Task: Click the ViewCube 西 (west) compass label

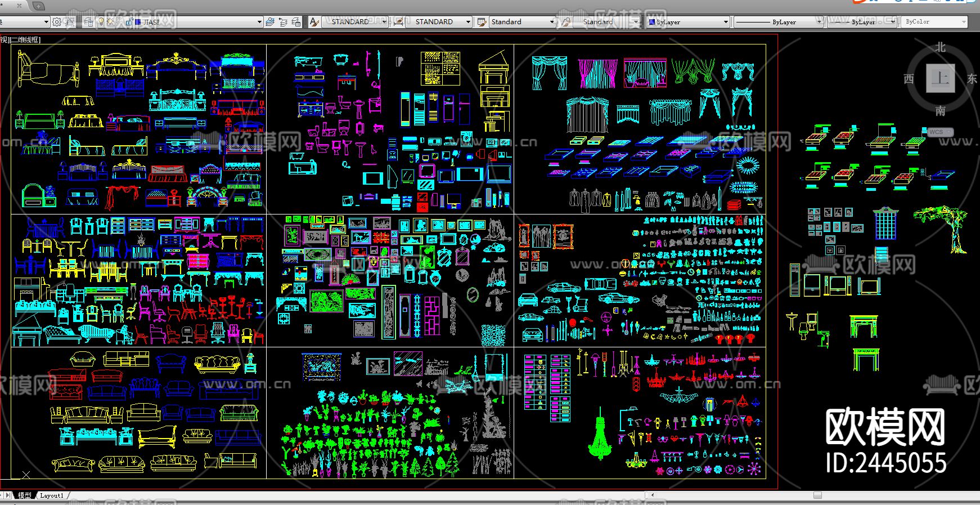Action: [x=909, y=79]
